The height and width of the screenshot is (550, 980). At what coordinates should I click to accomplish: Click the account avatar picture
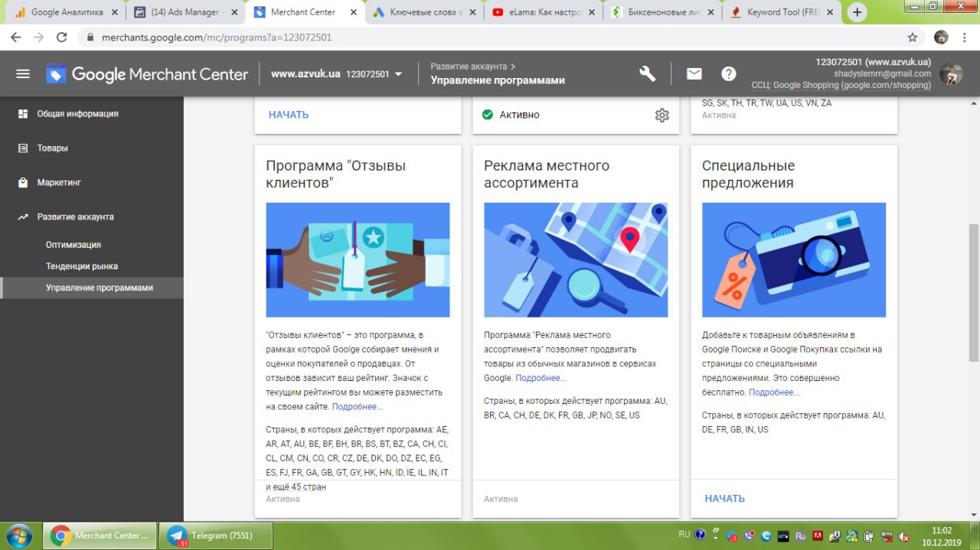click(951, 74)
